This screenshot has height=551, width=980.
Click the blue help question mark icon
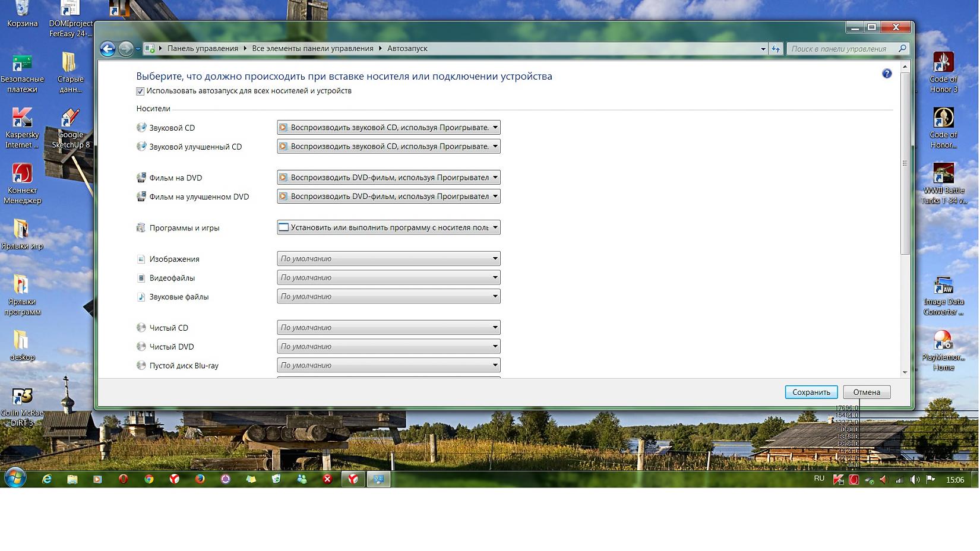click(x=886, y=74)
